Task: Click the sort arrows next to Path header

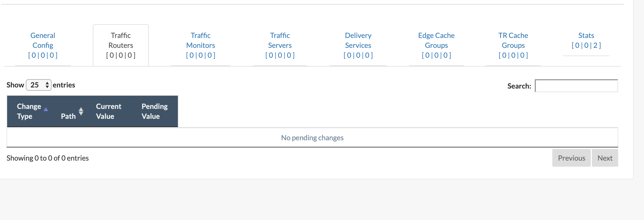Action: tap(81, 111)
